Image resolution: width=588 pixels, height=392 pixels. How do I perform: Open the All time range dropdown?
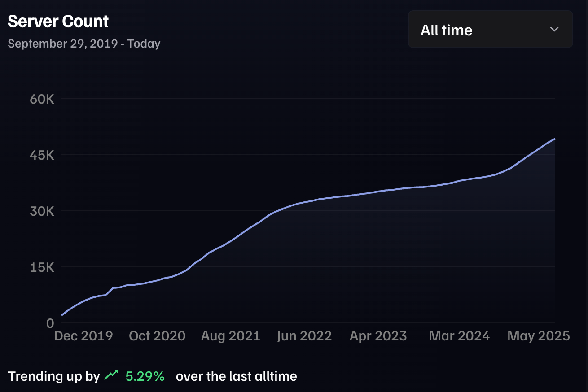pyautogui.click(x=490, y=29)
